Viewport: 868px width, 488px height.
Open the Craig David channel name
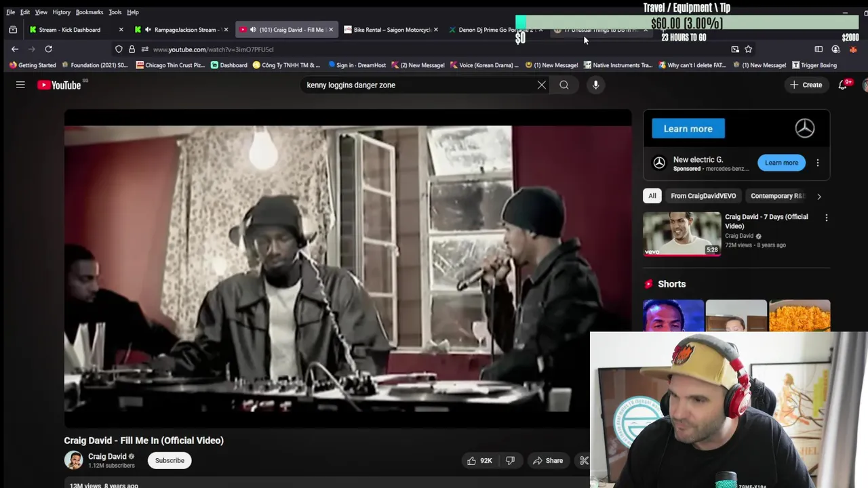[x=107, y=456]
